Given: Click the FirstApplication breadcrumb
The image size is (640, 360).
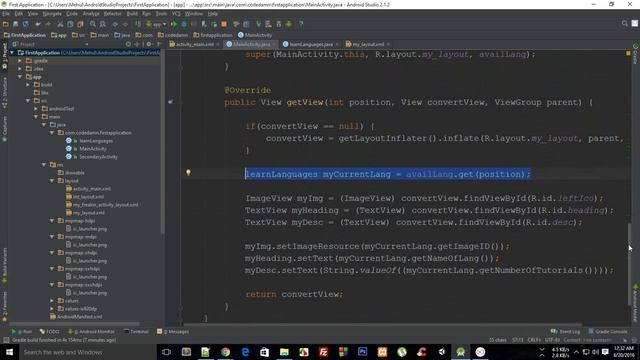Looking at the screenshot, I should pyautogui.click(x=25, y=35).
